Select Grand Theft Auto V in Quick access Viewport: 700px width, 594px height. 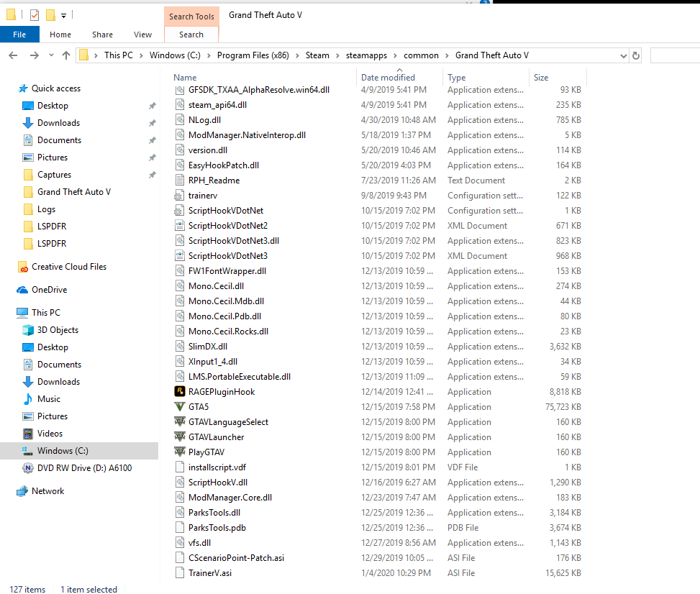[73, 192]
